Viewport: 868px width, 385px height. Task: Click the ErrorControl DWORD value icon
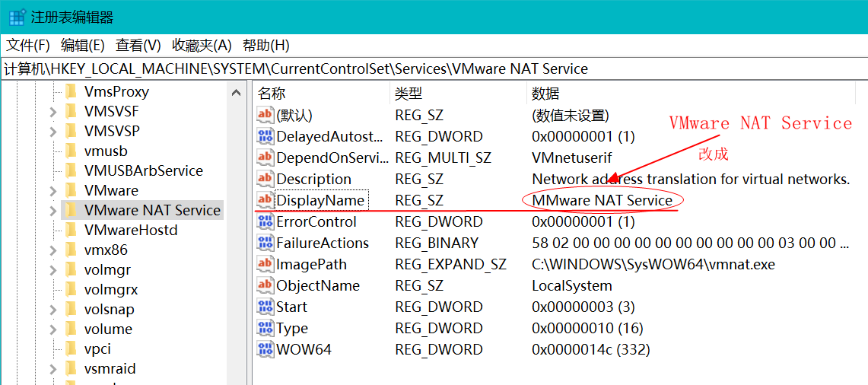(265, 221)
